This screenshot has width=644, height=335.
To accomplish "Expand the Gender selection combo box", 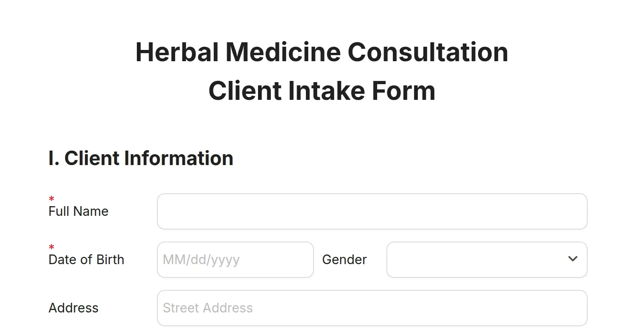I will [487, 260].
